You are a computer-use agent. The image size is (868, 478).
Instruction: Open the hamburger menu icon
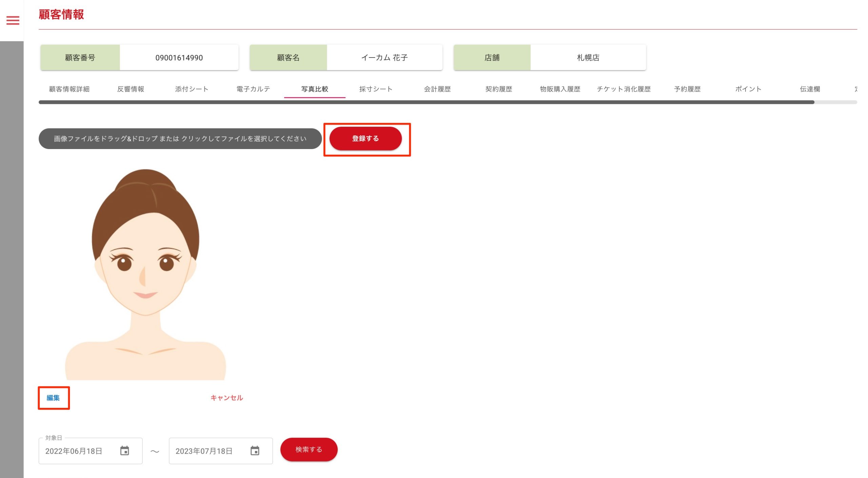pyautogui.click(x=13, y=20)
